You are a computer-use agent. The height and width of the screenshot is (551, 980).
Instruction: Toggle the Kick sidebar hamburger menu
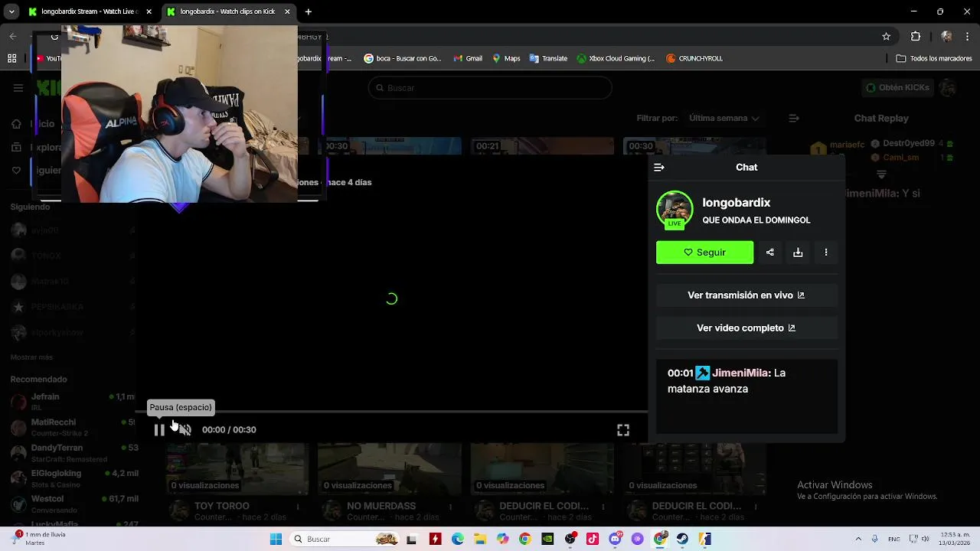(x=18, y=88)
